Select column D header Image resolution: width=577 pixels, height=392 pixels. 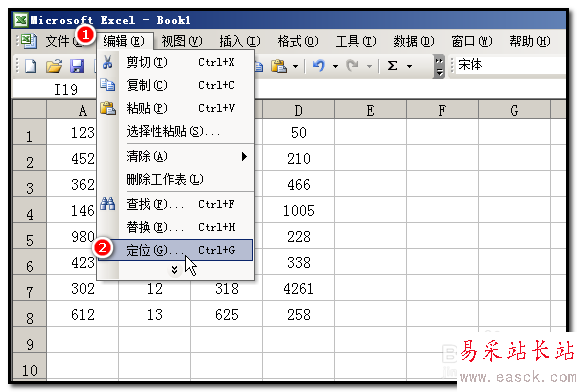[298, 109]
